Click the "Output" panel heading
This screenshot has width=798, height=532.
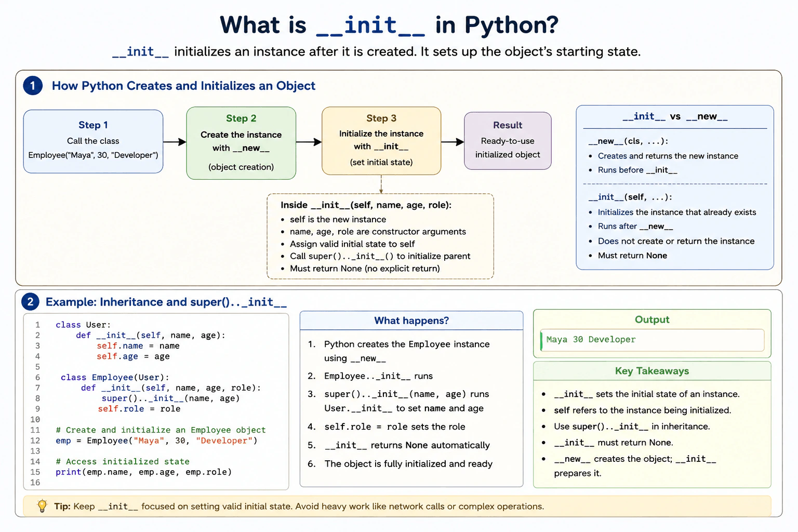point(652,320)
